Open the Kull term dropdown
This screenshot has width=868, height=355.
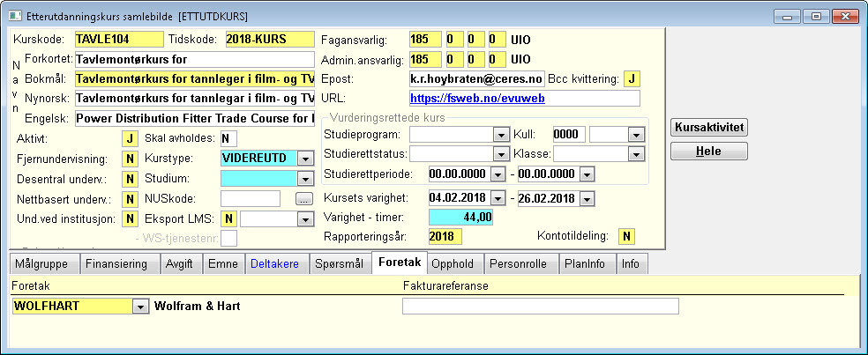(x=635, y=135)
